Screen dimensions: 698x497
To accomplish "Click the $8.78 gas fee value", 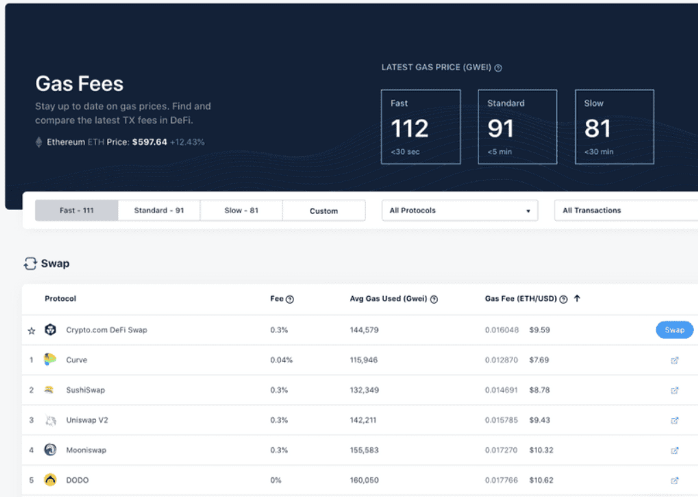I will (540, 390).
